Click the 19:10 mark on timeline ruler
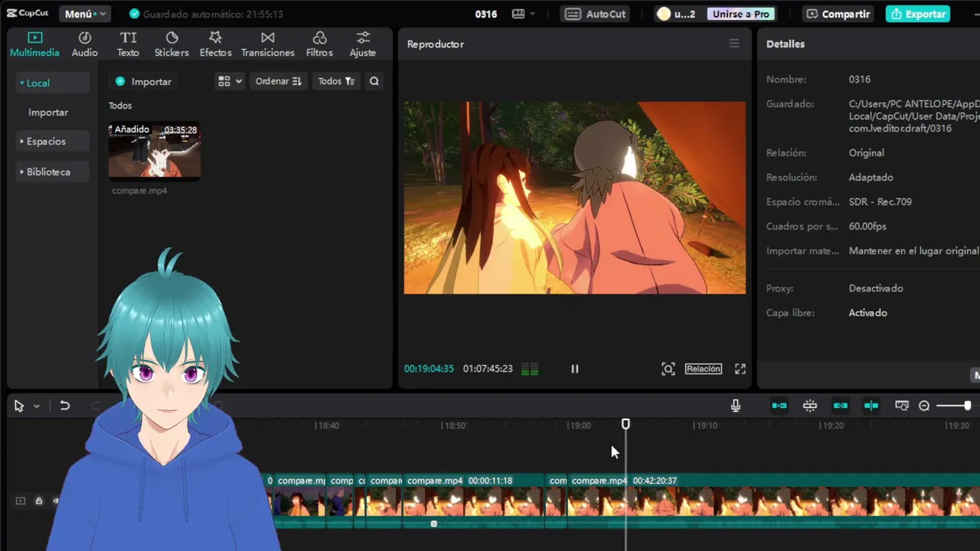This screenshot has height=551, width=980. click(x=705, y=425)
